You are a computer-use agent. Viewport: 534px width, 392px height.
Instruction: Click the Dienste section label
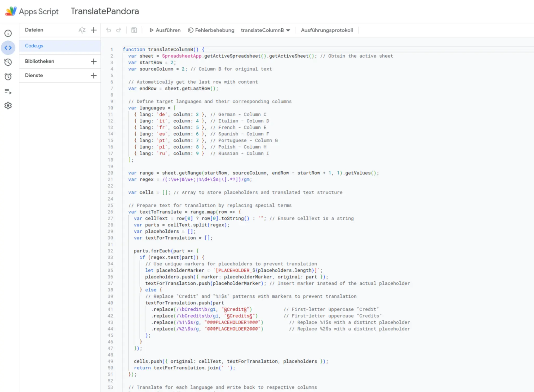(x=34, y=75)
